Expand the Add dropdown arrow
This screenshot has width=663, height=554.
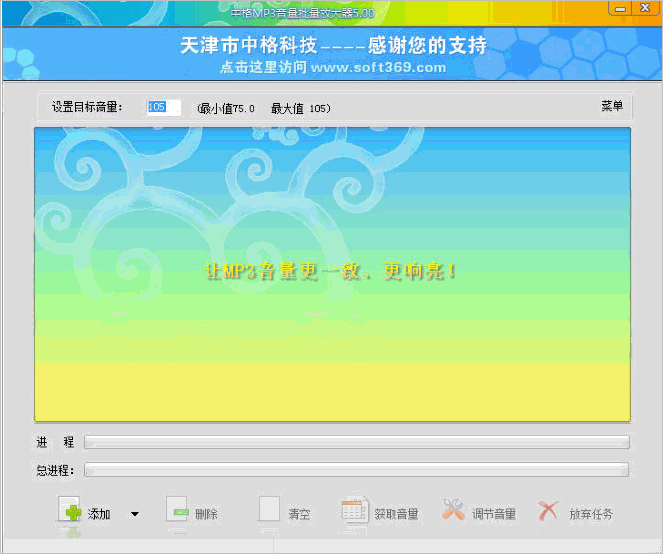[135, 514]
